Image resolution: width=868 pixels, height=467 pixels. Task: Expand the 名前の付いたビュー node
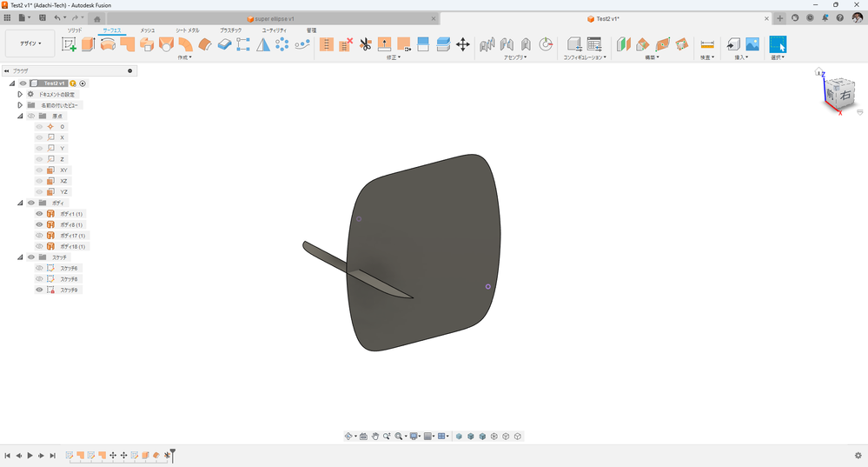(21, 105)
